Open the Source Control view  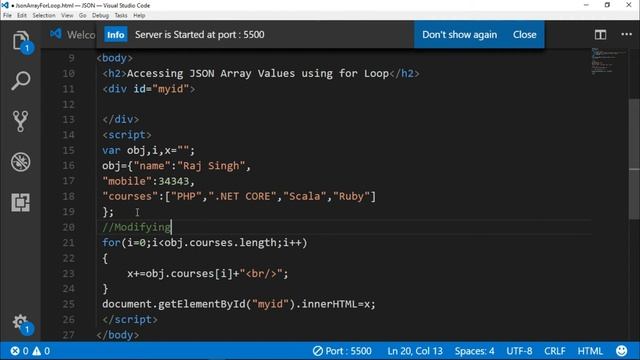[x=20, y=121]
